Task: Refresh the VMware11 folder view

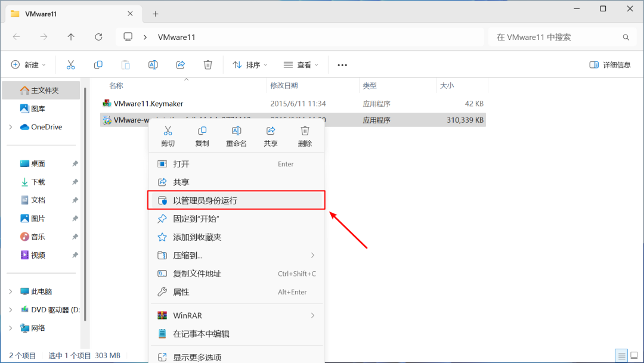Action: [x=98, y=37]
